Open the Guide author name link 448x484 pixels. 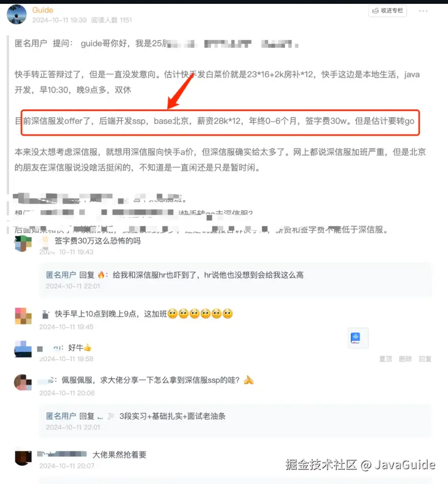point(43,10)
